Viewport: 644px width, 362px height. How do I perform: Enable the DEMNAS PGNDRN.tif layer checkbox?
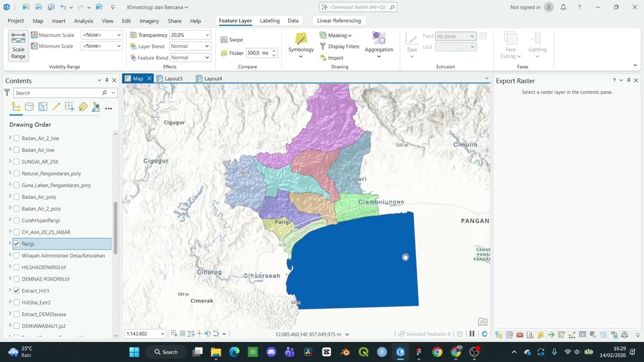tap(17, 279)
